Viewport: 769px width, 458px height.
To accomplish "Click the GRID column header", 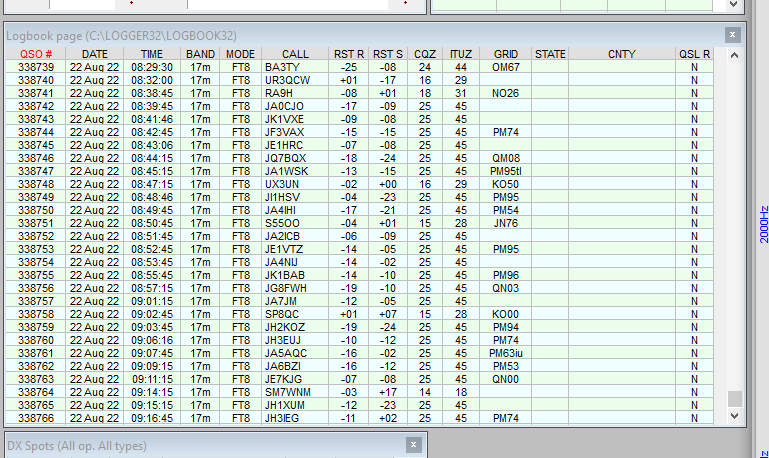I will tap(506, 54).
